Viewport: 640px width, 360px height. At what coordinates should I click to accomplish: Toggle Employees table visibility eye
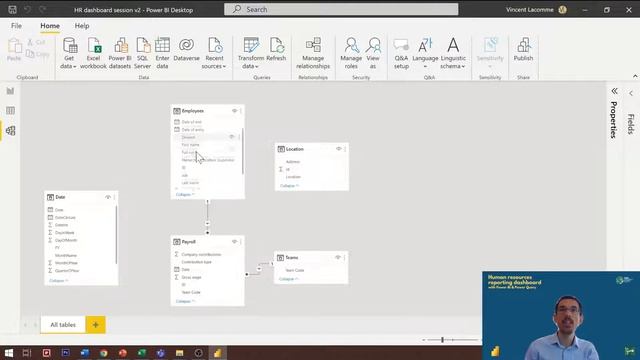[234, 111]
